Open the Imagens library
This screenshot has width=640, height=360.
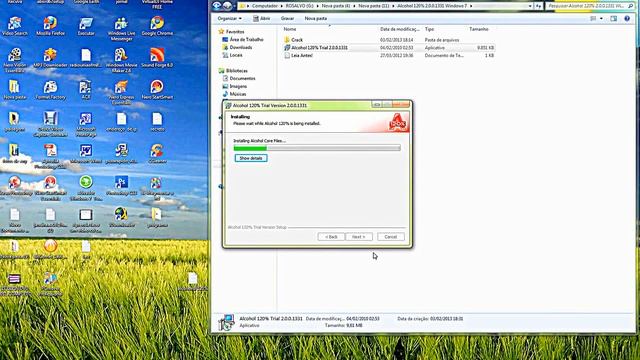pos(235,86)
